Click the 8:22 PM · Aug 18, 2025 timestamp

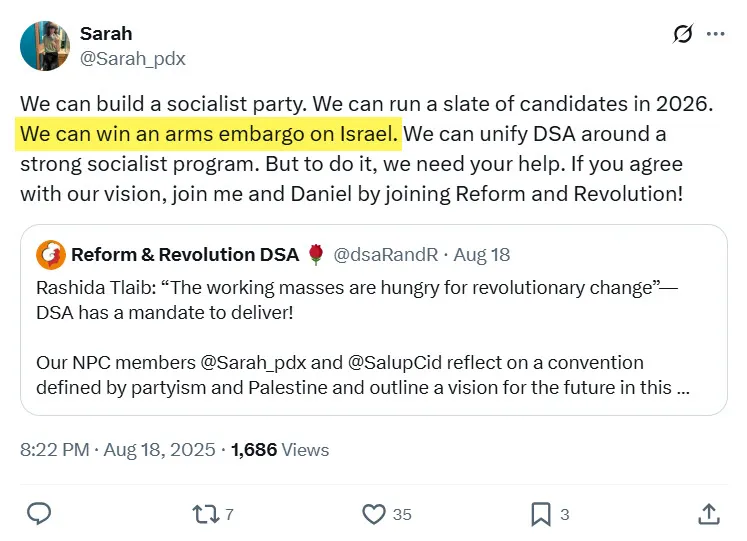[x=117, y=450]
